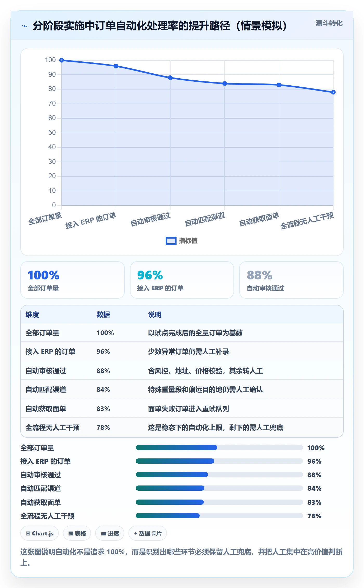
Task: Click the progress bar for 自动获取面单
Action: [x=219, y=502]
